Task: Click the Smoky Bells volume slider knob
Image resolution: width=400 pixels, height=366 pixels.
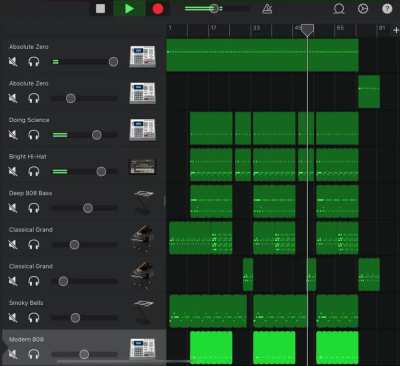Action: (x=75, y=318)
